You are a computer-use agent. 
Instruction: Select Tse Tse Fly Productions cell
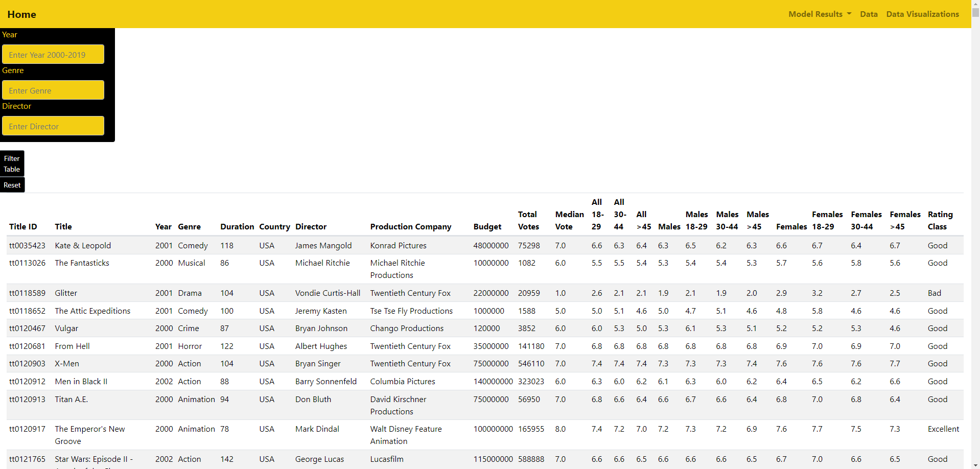(411, 311)
